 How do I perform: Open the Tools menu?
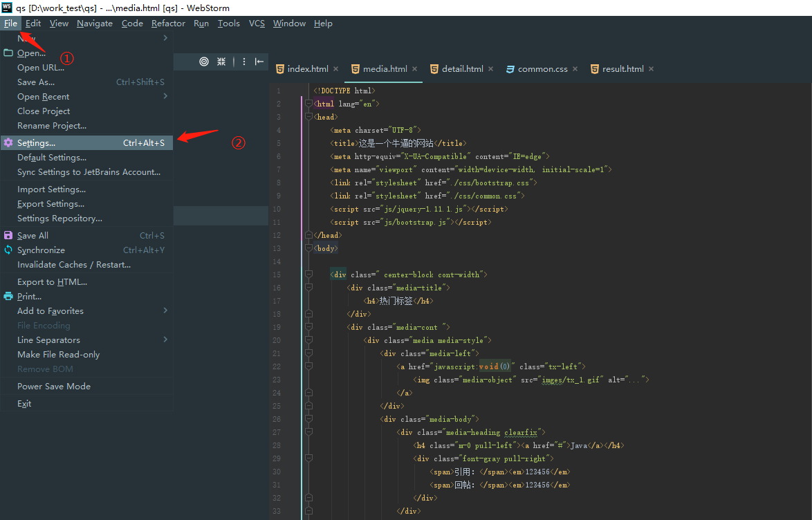pos(229,24)
